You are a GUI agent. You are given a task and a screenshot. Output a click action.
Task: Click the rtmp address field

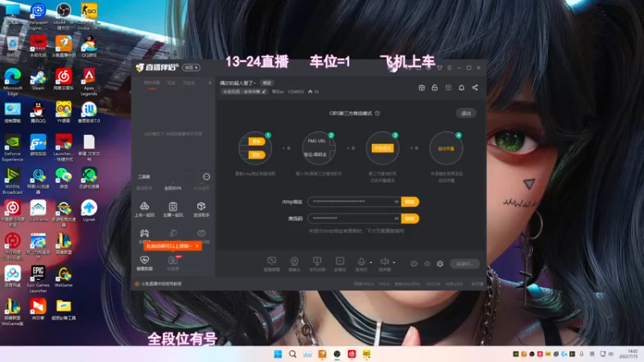354,202
